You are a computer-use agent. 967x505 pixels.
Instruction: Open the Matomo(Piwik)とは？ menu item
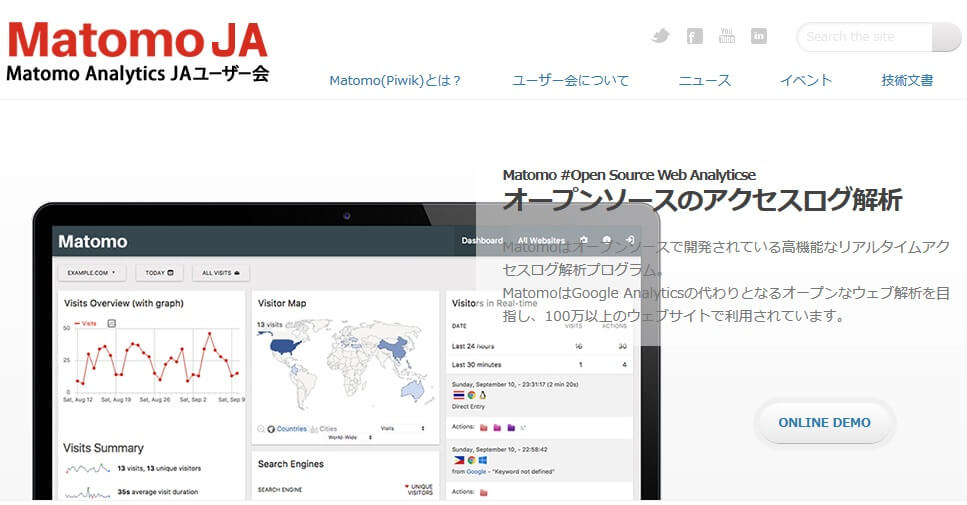tap(395, 80)
